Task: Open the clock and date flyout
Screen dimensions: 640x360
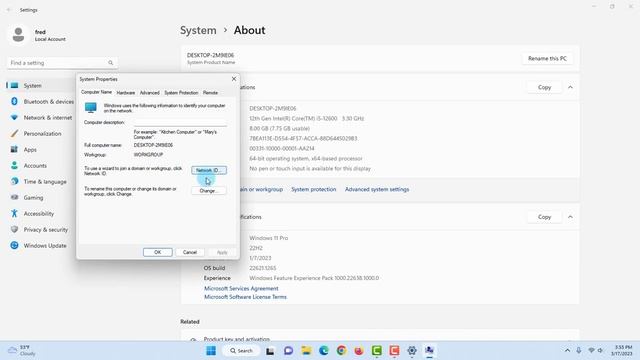Action: click(x=622, y=351)
